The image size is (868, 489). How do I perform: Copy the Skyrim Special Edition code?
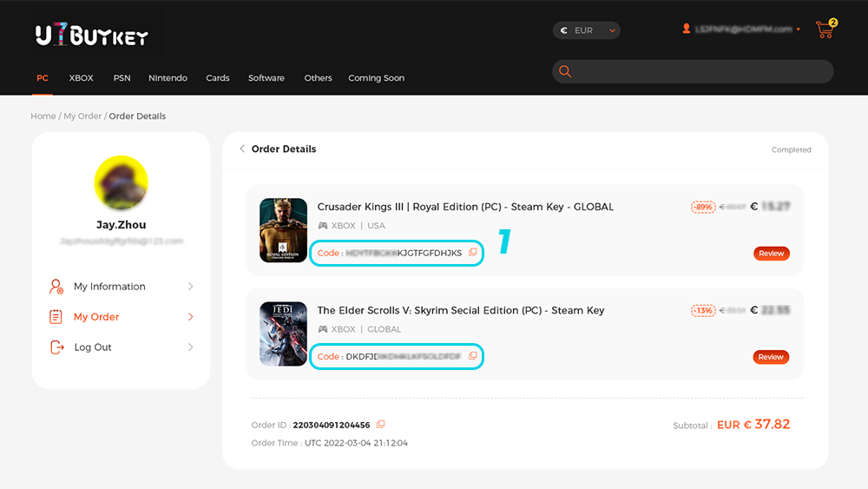coord(473,356)
